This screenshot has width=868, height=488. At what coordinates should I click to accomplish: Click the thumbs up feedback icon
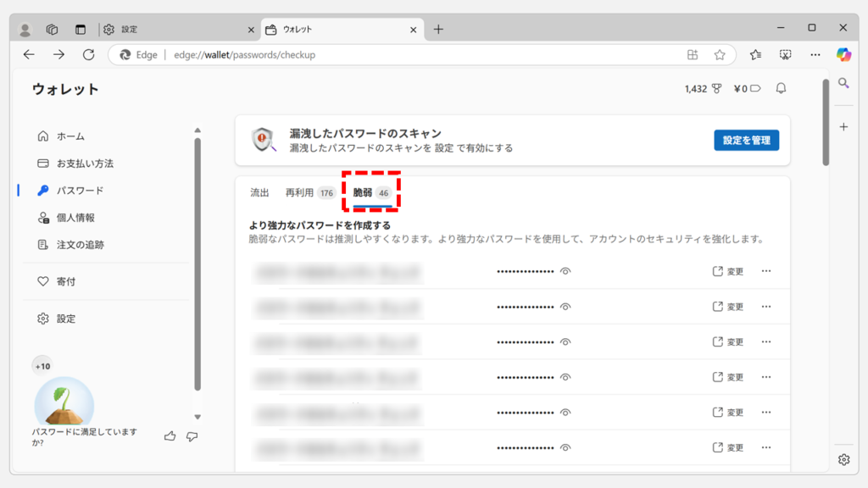pyautogui.click(x=170, y=436)
